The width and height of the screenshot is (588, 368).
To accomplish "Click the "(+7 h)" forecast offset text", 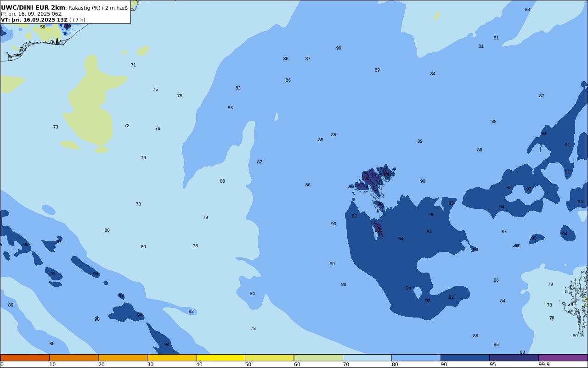I will [77, 20].
